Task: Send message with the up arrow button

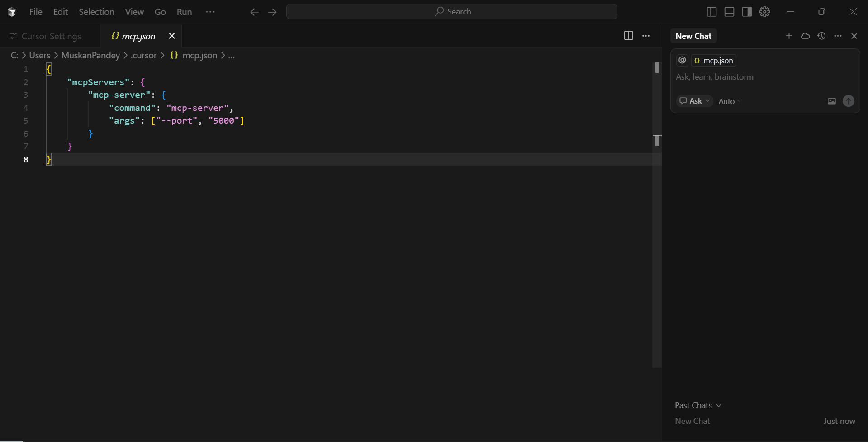Action: 849,101
